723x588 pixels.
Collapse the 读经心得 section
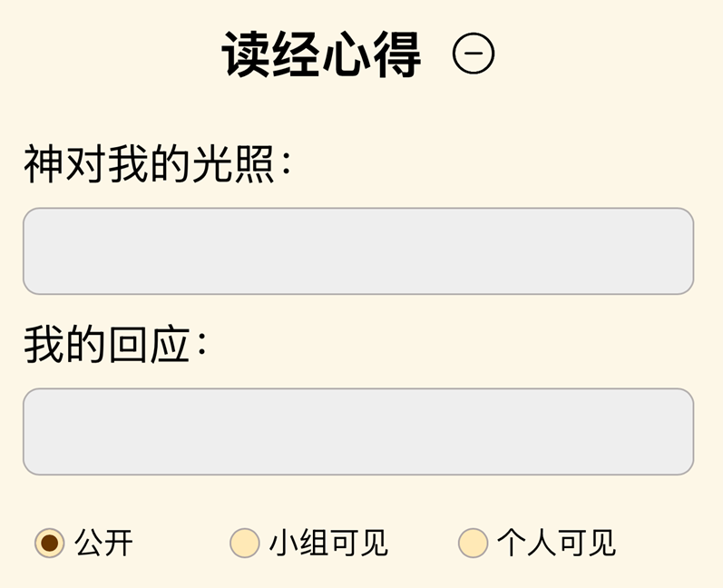tap(473, 54)
